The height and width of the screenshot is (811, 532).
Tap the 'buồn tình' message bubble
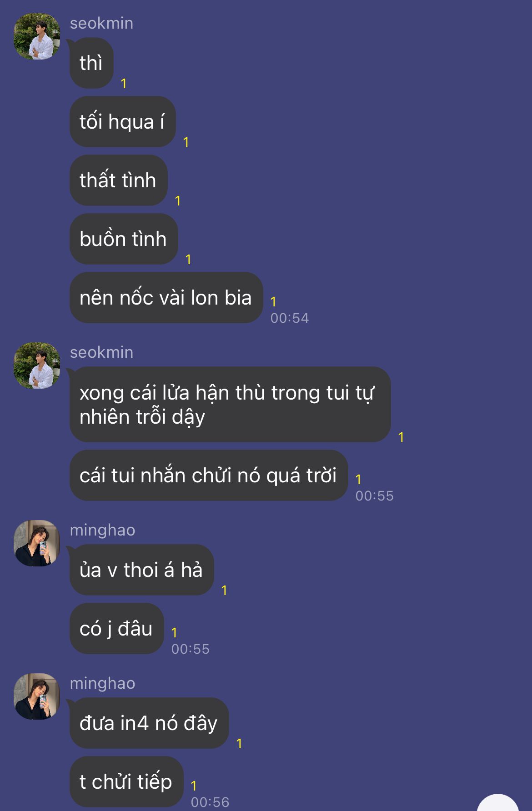(123, 239)
